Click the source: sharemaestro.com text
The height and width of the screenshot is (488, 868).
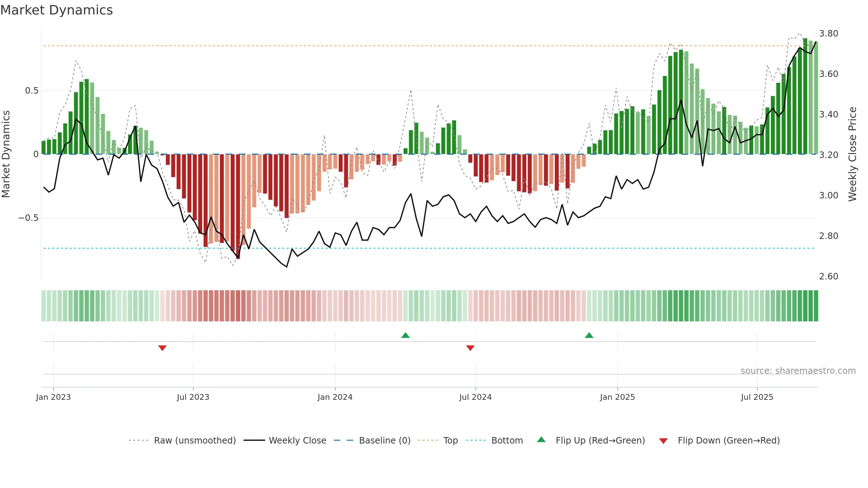[798, 371]
